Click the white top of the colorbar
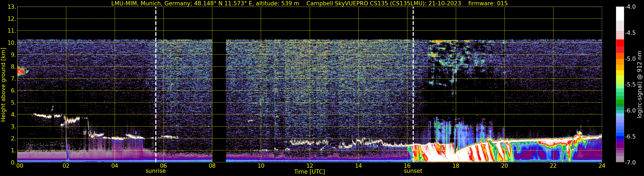The width and height of the screenshot is (644, 176). (620, 14)
